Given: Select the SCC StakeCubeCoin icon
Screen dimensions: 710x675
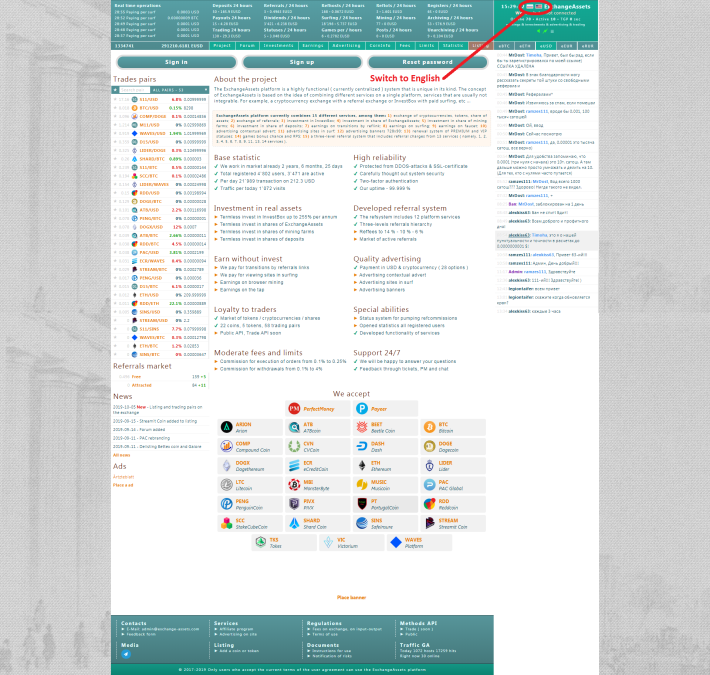Looking at the screenshot, I should 226,523.
